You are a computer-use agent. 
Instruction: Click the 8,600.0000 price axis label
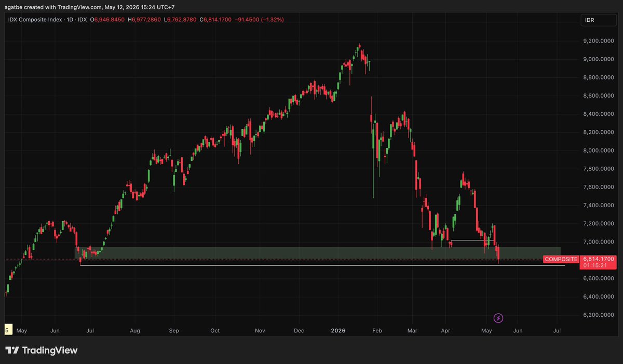599,96
